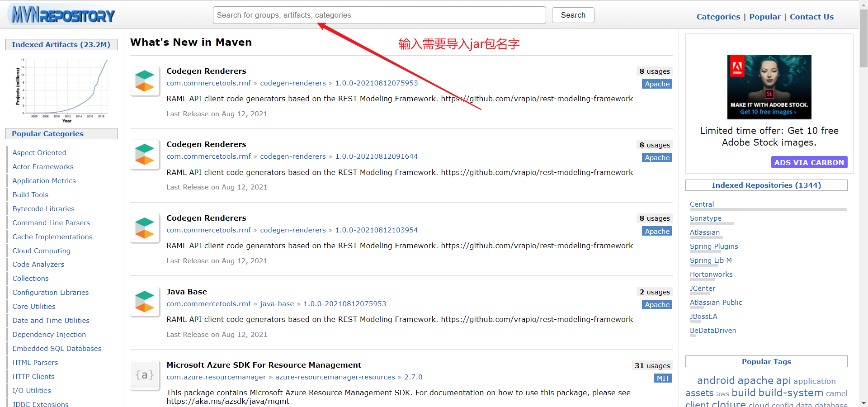
Task: Open the JCenter repository
Action: (x=702, y=288)
